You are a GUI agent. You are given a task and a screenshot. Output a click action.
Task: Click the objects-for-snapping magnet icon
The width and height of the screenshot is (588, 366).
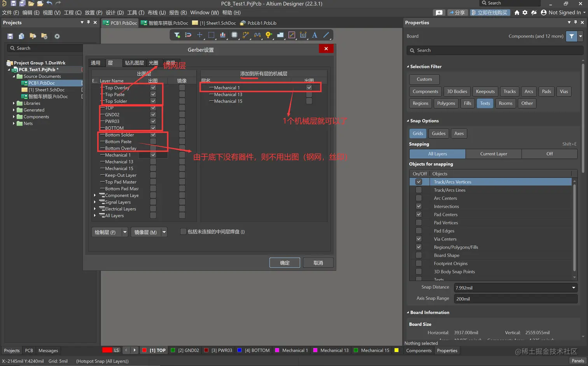point(188,35)
